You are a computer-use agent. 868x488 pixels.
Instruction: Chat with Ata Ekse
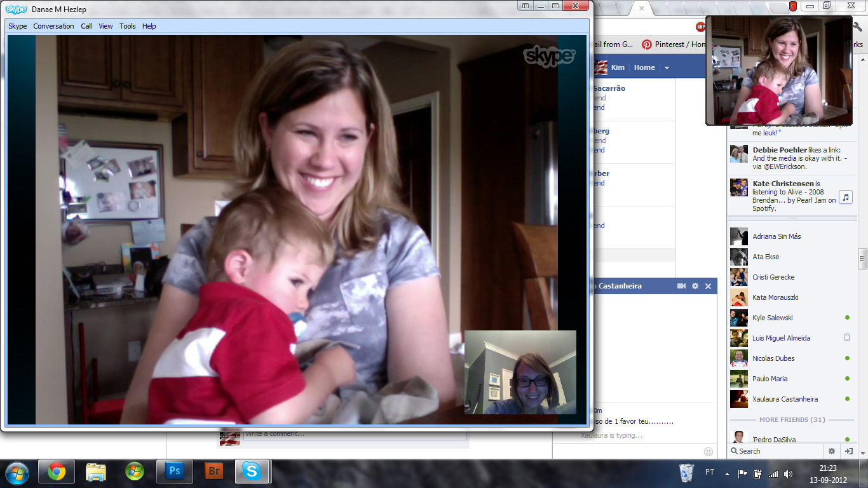(x=791, y=257)
